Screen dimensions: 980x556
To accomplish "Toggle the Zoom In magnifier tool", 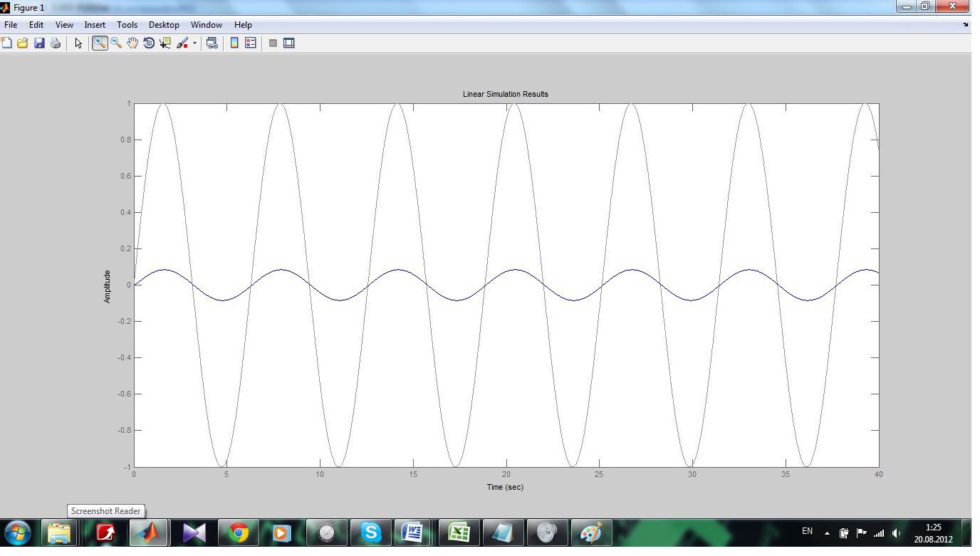I will click(100, 43).
